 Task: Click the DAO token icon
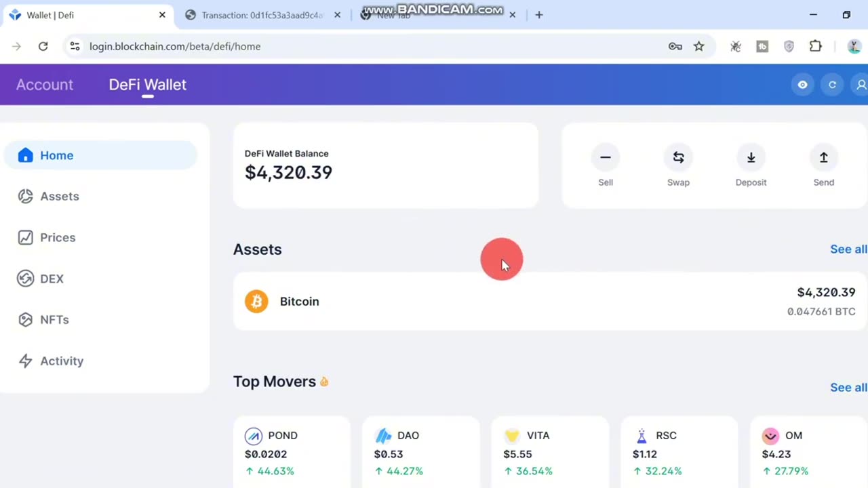pyautogui.click(x=383, y=435)
